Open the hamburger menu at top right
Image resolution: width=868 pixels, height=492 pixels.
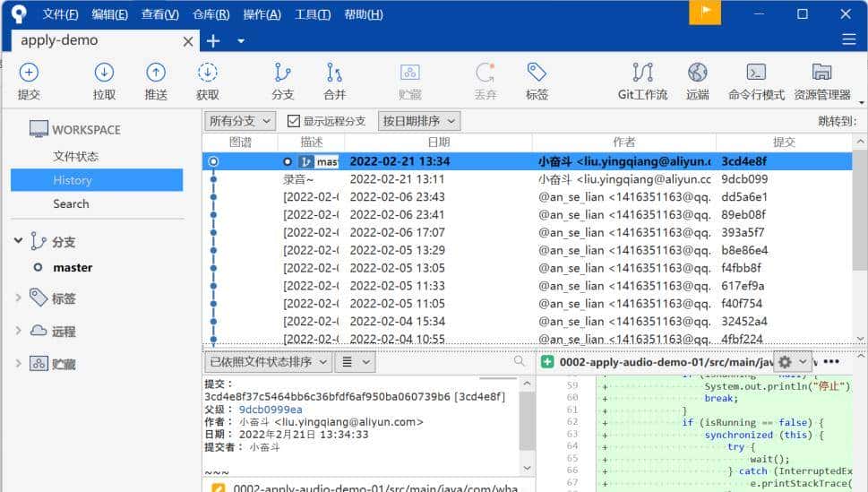(848, 40)
